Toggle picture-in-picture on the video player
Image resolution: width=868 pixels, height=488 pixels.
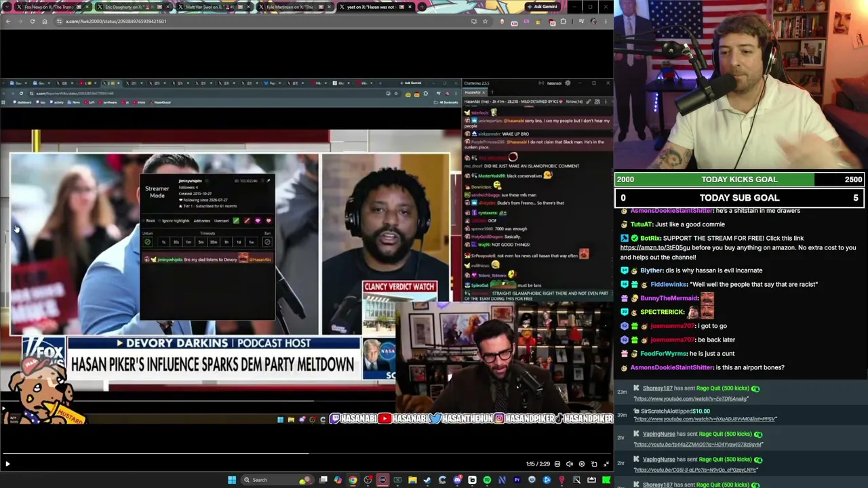click(x=594, y=464)
